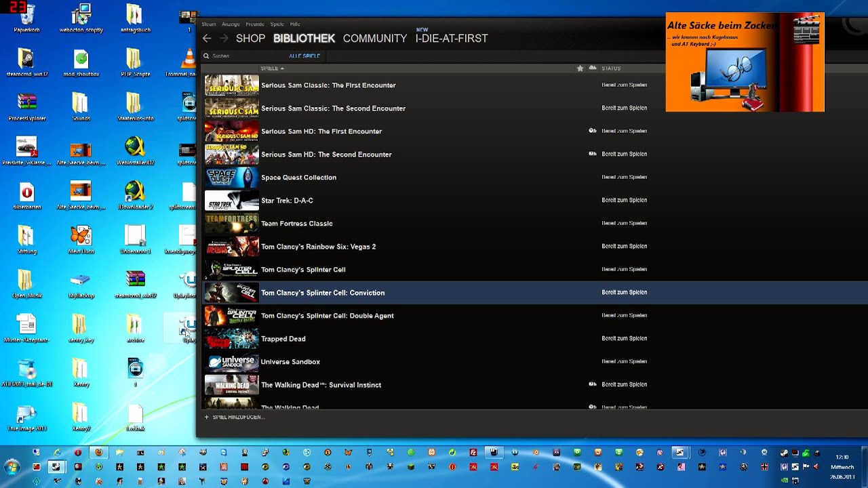
Task: Switch to the BIBLIOTHEK tab
Action: tap(304, 39)
